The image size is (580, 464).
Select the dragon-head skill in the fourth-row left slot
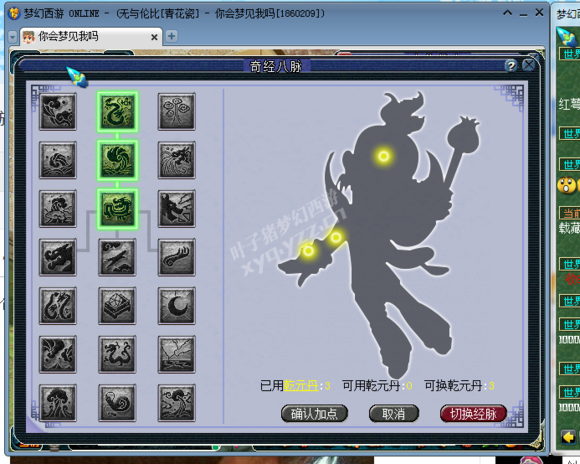(58, 257)
